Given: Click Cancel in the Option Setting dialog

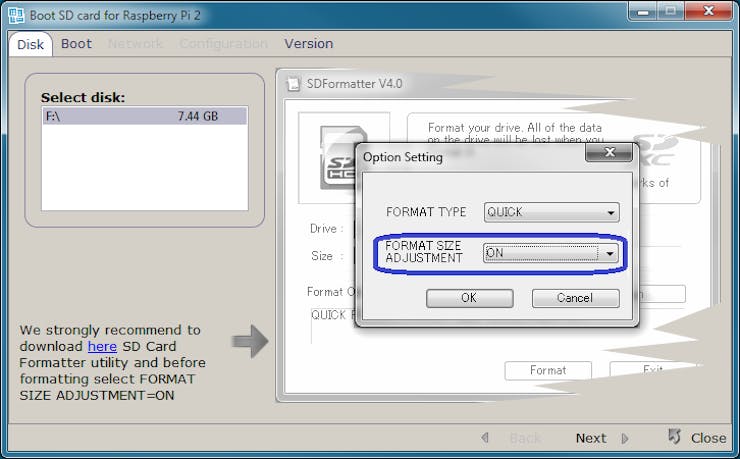Looking at the screenshot, I should [x=575, y=298].
